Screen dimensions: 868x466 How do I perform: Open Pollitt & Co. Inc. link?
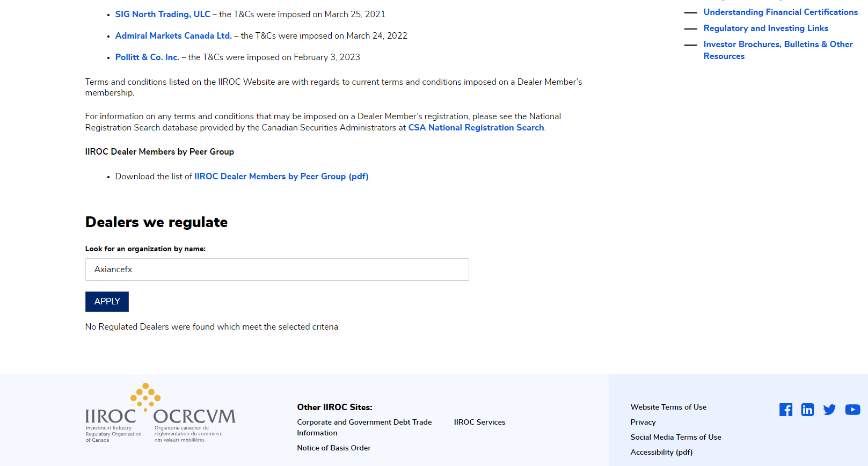tap(147, 57)
